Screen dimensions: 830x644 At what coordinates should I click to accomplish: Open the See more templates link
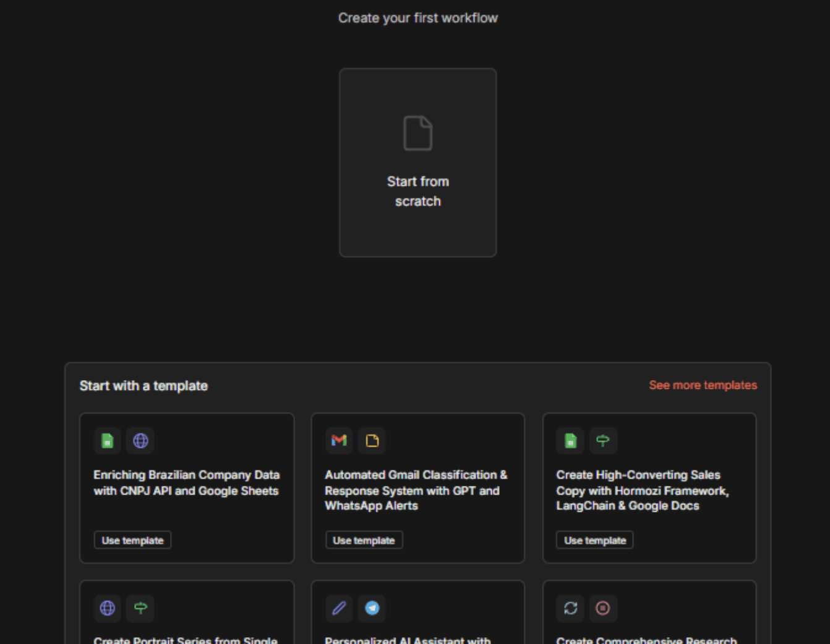(703, 385)
